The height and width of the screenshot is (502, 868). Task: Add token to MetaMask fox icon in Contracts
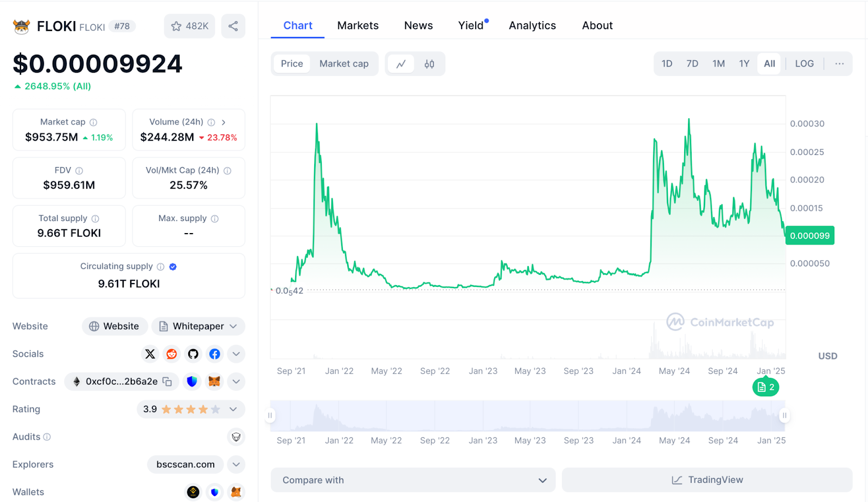tap(214, 382)
